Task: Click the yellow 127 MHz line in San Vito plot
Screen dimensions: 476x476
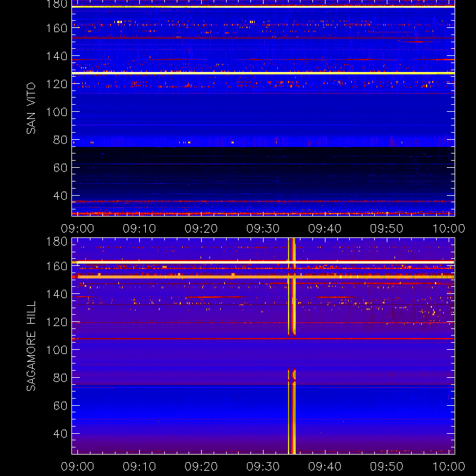Action: [263, 73]
